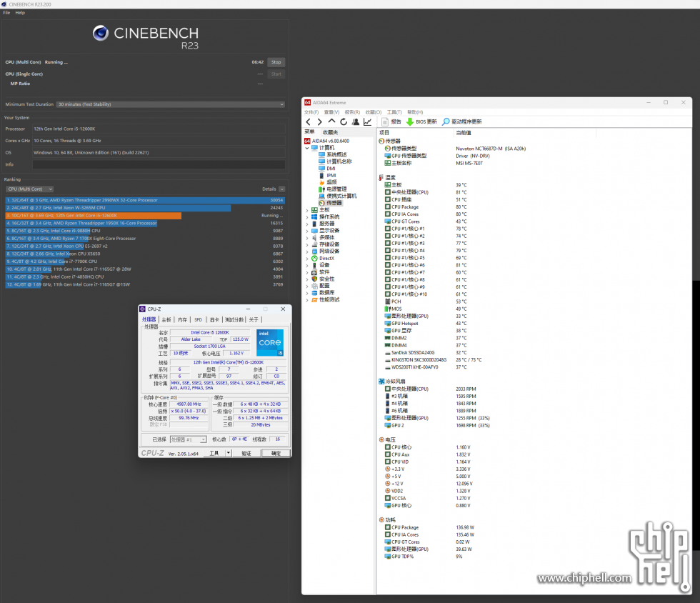Expand the 存储设备 tree node

pyautogui.click(x=307, y=244)
